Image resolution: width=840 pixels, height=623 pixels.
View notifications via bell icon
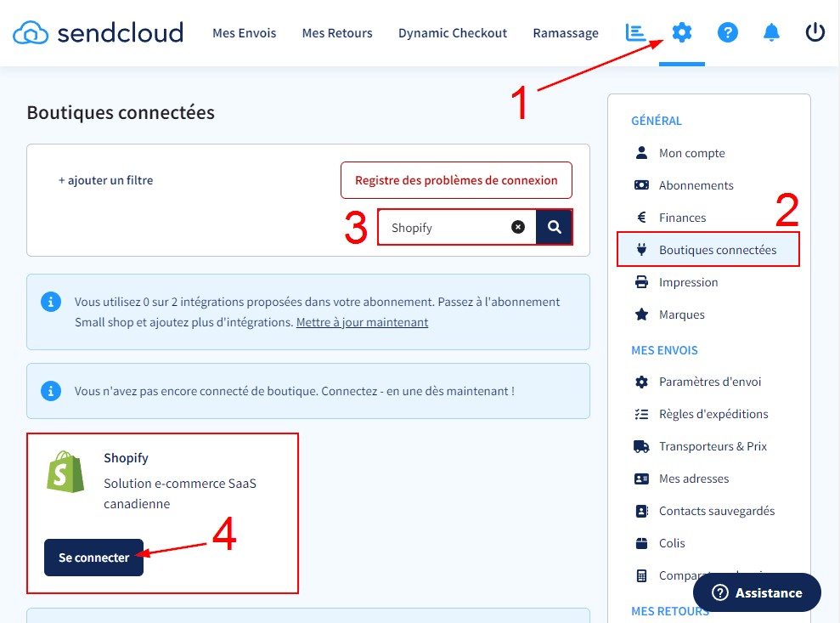click(771, 33)
